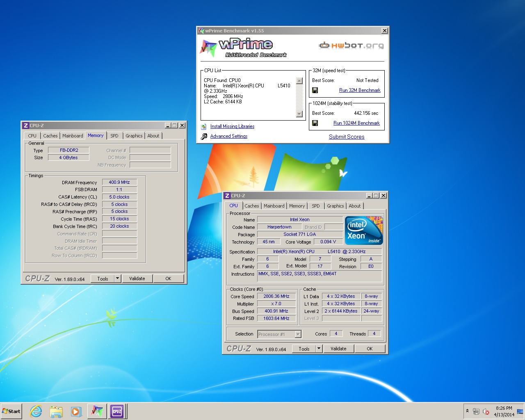Open Windows Media Player from taskbar
Image resolution: width=525 pixels, height=420 pixels.
point(76,411)
